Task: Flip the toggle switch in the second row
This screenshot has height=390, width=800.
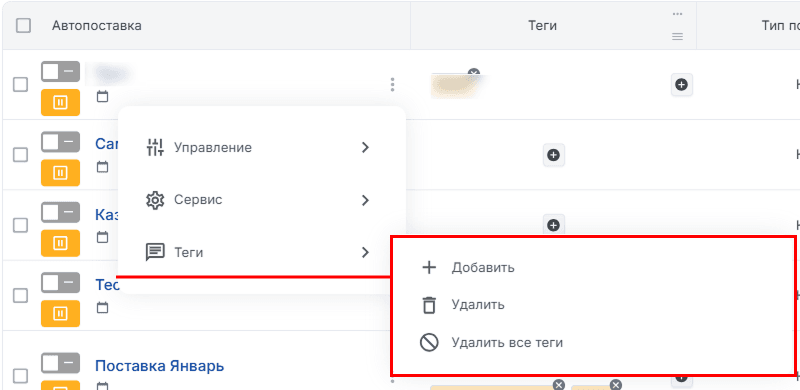Action: [x=60, y=142]
